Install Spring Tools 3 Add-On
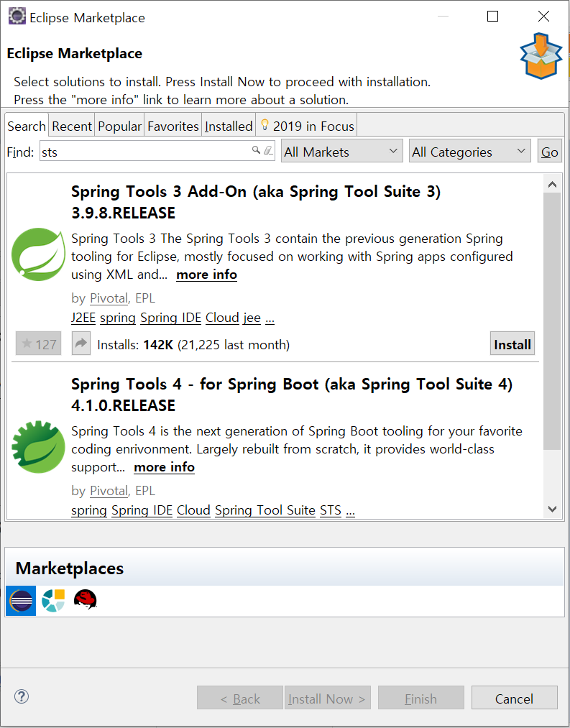The image size is (570, 728). [x=512, y=344]
